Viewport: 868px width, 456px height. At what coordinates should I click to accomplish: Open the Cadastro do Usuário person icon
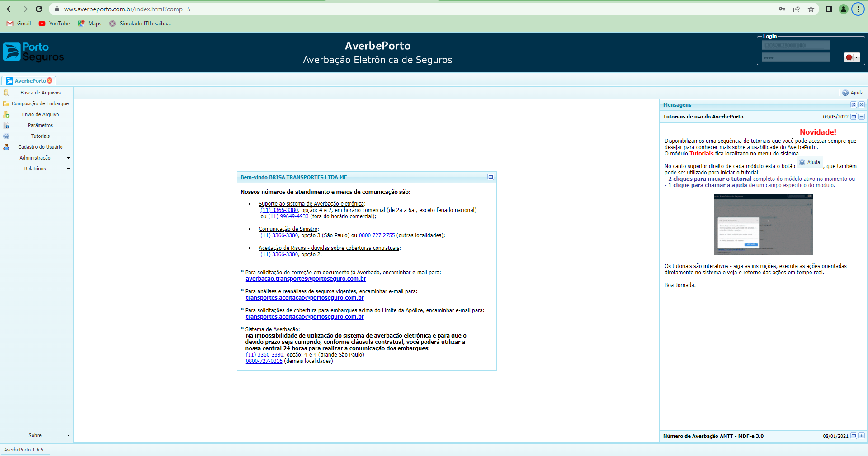click(6, 147)
